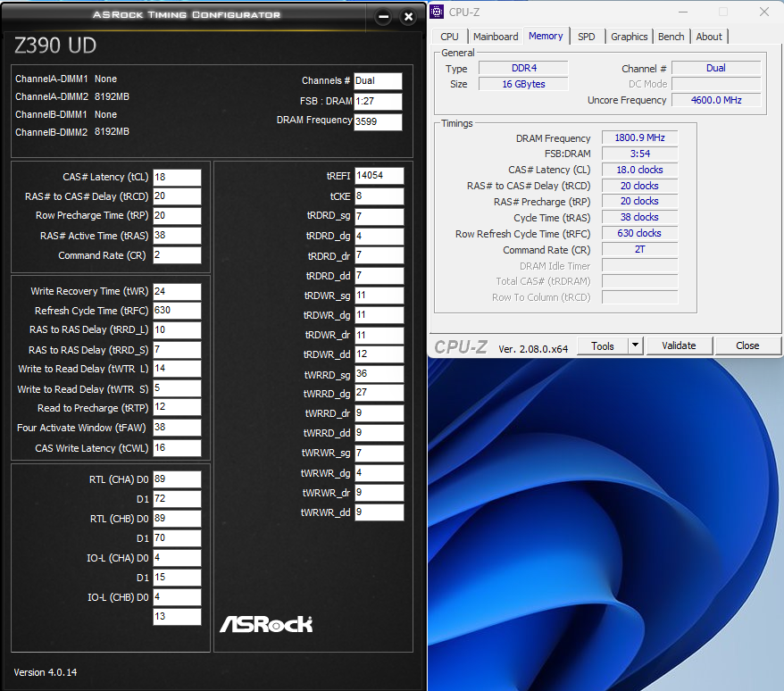The image size is (784, 691).
Task: Go to the Graphics tab
Action: pyautogui.click(x=629, y=37)
